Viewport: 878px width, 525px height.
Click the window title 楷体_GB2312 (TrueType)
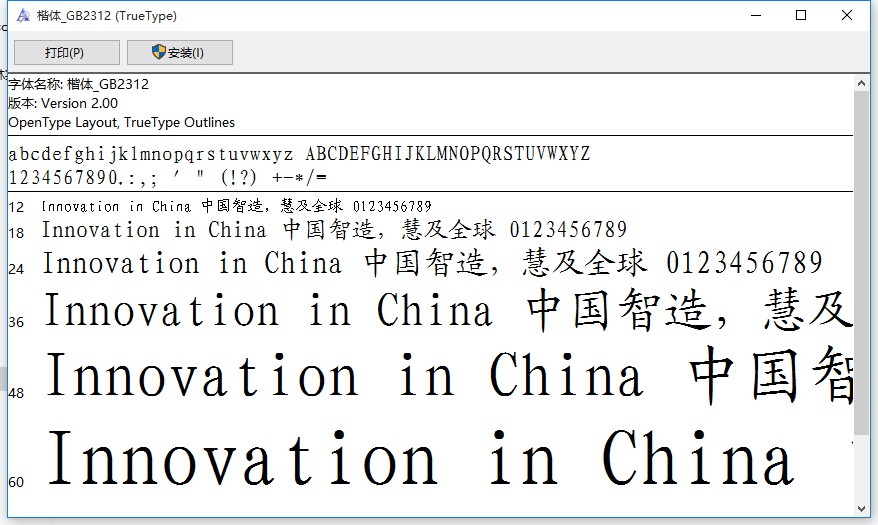[x=106, y=16]
